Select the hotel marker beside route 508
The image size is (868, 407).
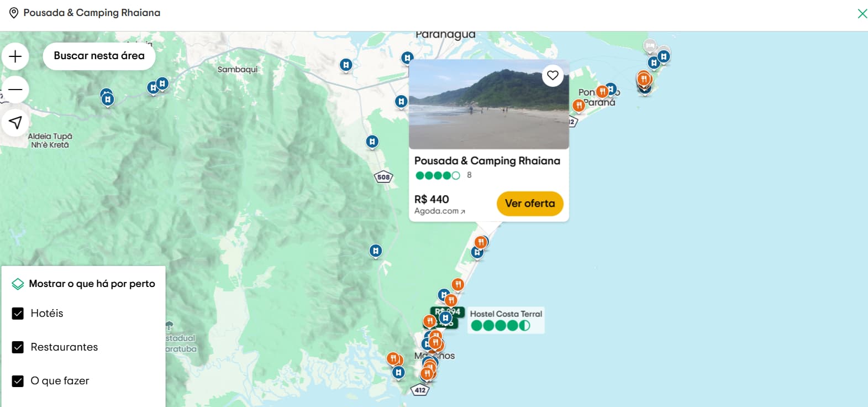click(372, 142)
